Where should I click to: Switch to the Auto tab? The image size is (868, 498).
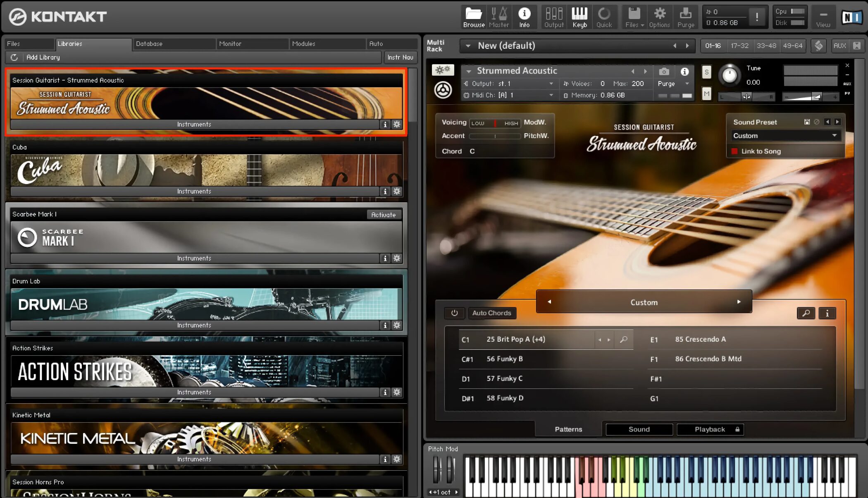coord(392,44)
